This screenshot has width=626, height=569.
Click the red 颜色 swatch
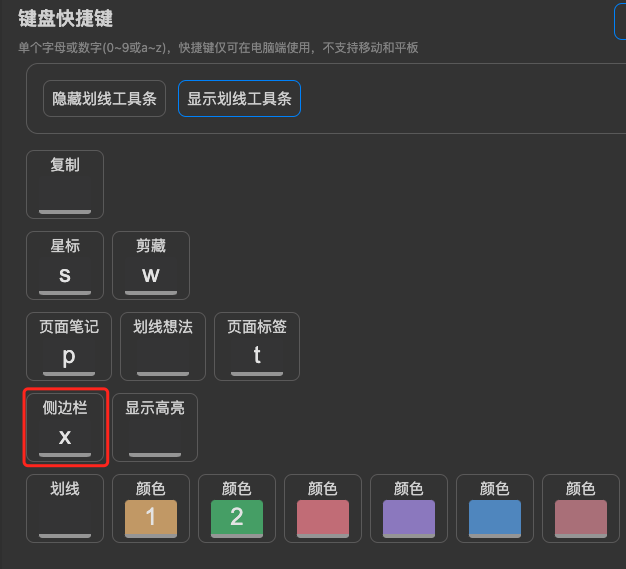[323, 519]
